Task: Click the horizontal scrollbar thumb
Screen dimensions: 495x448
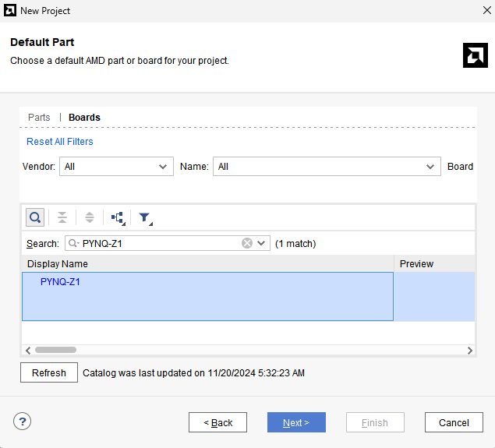Action: (x=55, y=350)
